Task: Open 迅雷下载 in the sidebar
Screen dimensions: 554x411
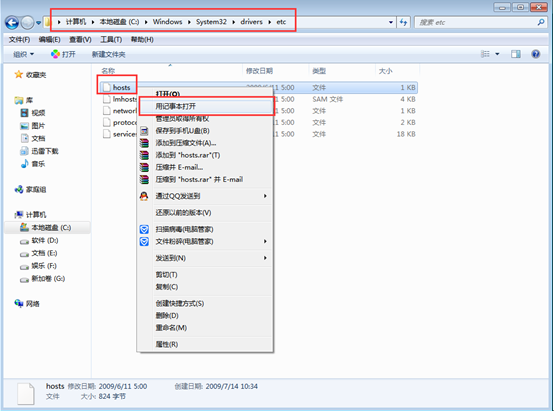Action: [x=45, y=151]
